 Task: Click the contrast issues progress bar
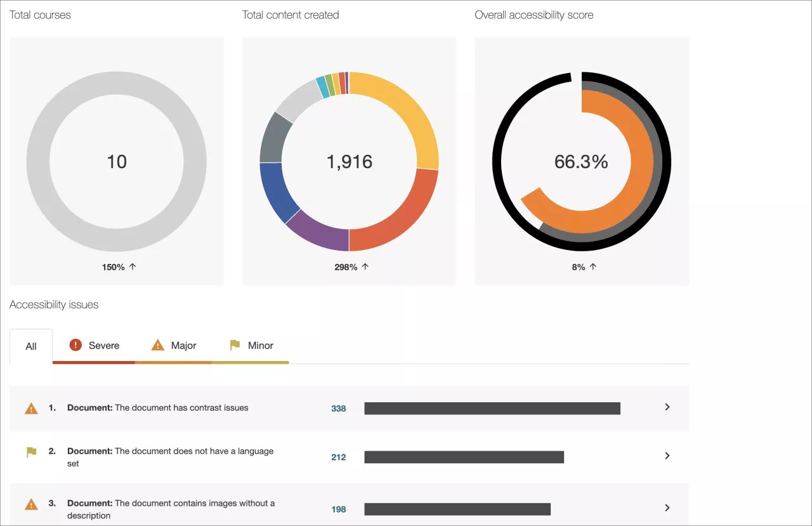(492, 408)
